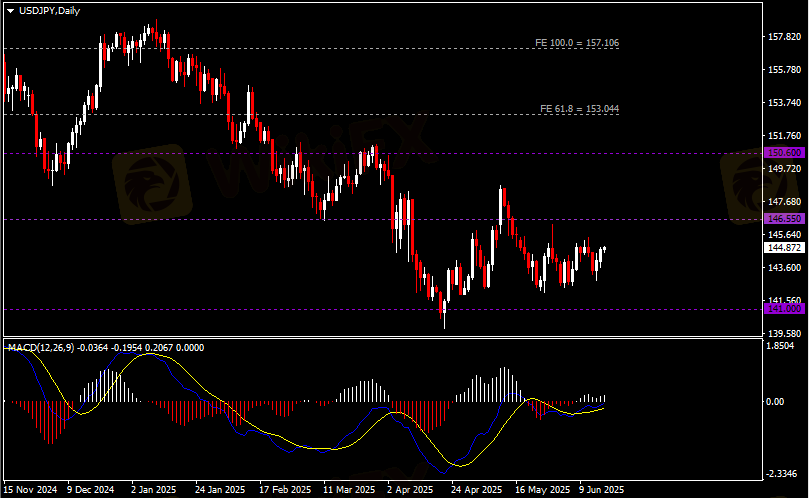The height and width of the screenshot is (498, 809).
Task: Select the FE 100.0 = 157.106 label
Action: (x=577, y=43)
